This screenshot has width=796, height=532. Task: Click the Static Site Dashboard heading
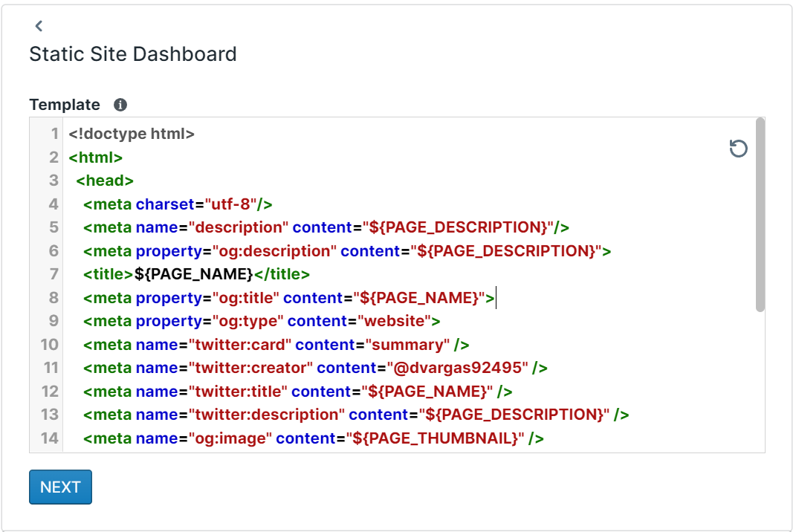pyautogui.click(x=133, y=54)
